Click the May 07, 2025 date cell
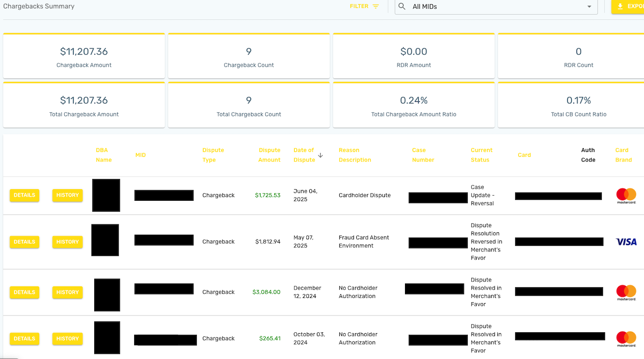 304,242
